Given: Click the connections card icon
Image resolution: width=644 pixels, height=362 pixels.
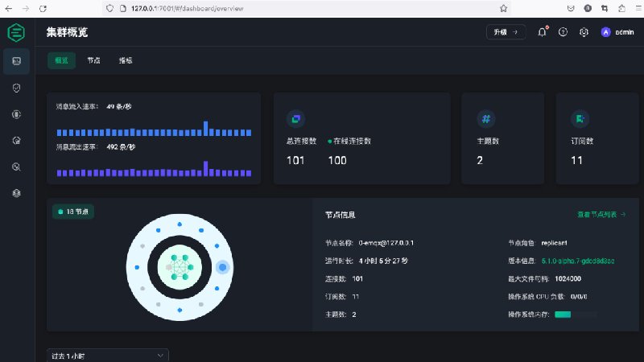Looking at the screenshot, I should (295, 119).
